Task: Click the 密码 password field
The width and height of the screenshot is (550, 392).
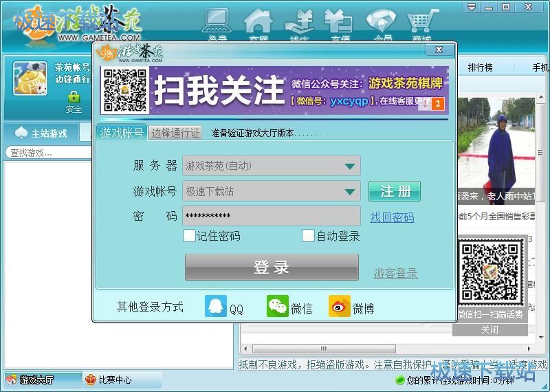Action: [x=272, y=215]
